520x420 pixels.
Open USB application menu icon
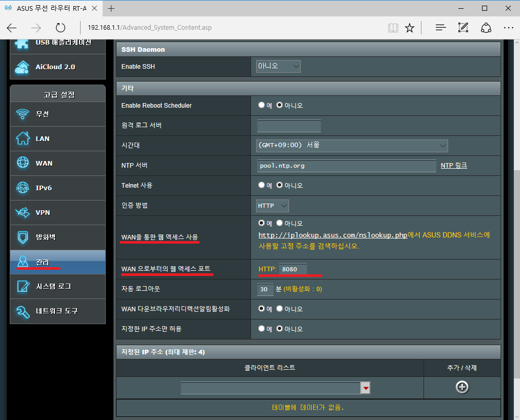(x=22, y=44)
